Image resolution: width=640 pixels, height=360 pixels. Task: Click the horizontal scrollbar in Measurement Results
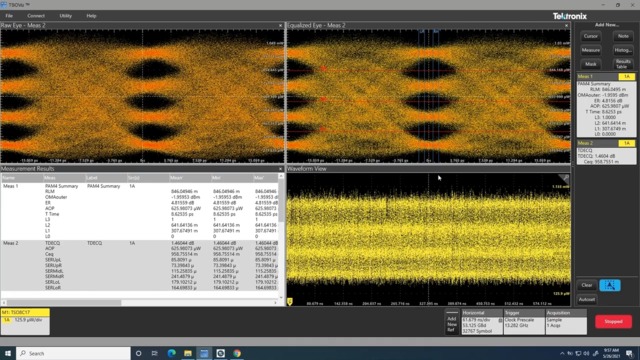click(64, 302)
